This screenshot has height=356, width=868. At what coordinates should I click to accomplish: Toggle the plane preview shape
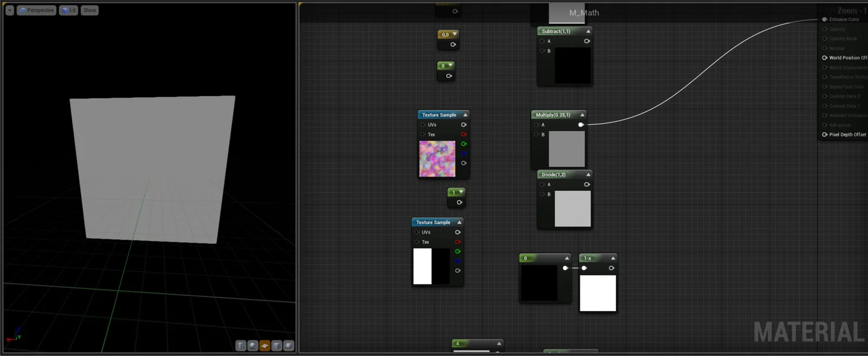(264, 346)
